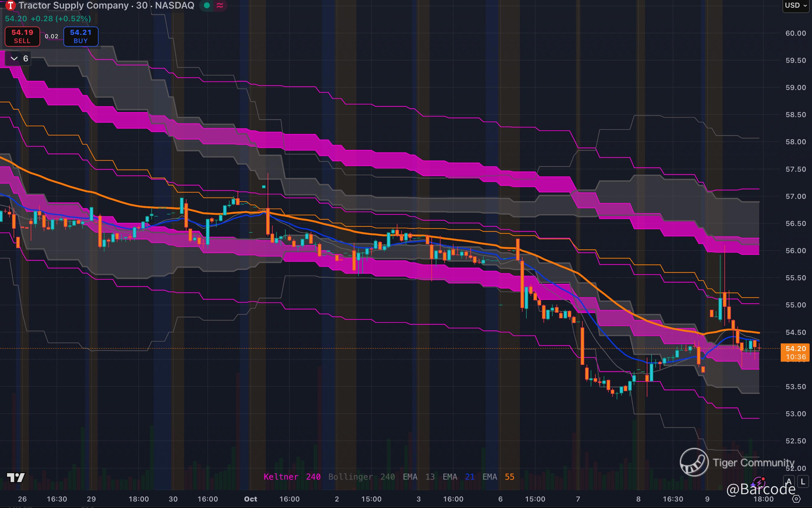This screenshot has width=812, height=508.
Task: Toggle log scale with the L button
Action: (803, 482)
